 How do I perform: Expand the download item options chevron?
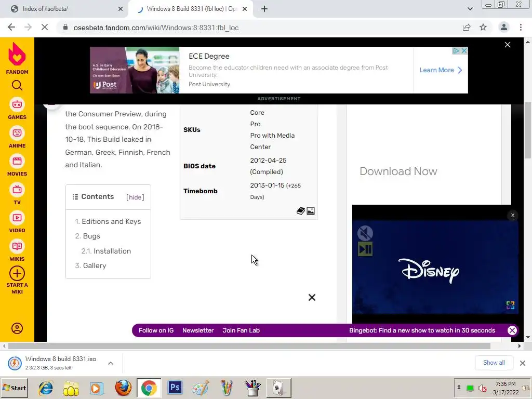[x=111, y=363]
